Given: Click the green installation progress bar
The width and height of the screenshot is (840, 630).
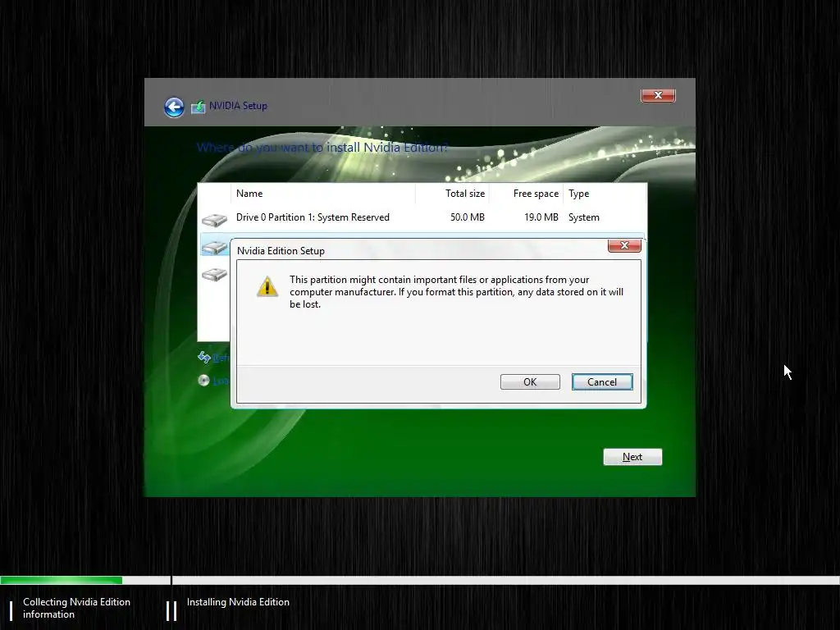Looking at the screenshot, I should tap(61, 580).
